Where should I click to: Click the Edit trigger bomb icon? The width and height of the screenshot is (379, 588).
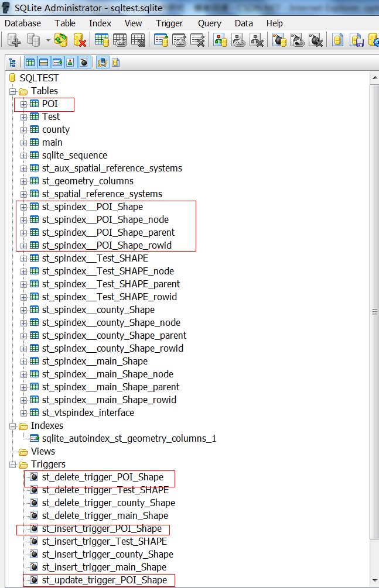tap(298, 40)
